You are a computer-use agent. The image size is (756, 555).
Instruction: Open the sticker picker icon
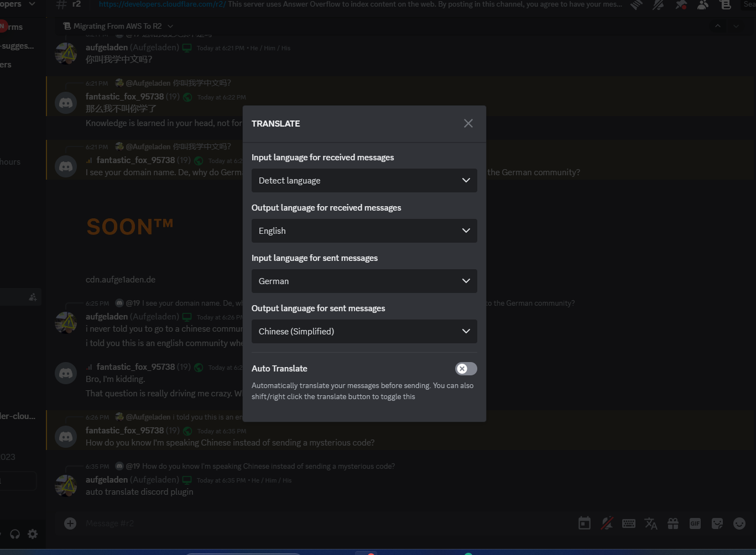(717, 523)
